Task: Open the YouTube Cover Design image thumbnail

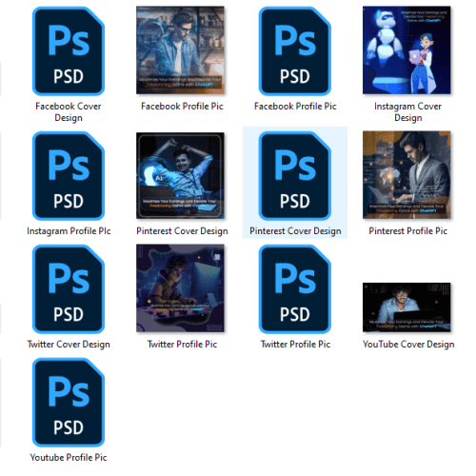Action: pyautogui.click(x=407, y=307)
